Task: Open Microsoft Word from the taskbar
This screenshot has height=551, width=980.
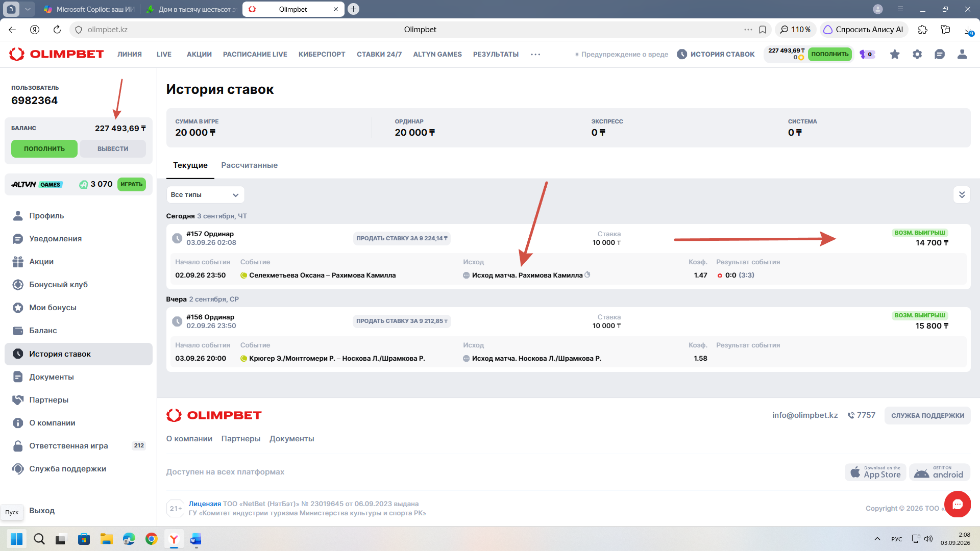Action: (196, 539)
